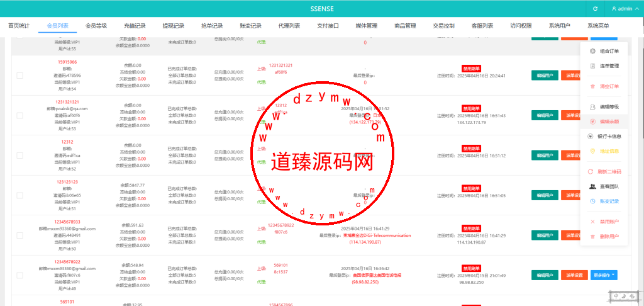Click the trash icon beside 删除用户

pyautogui.click(x=592, y=237)
